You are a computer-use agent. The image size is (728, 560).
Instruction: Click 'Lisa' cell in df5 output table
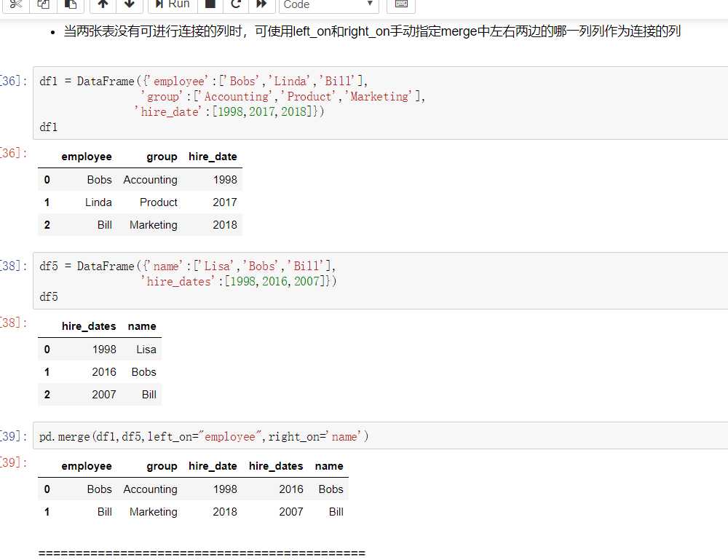[x=146, y=350]
